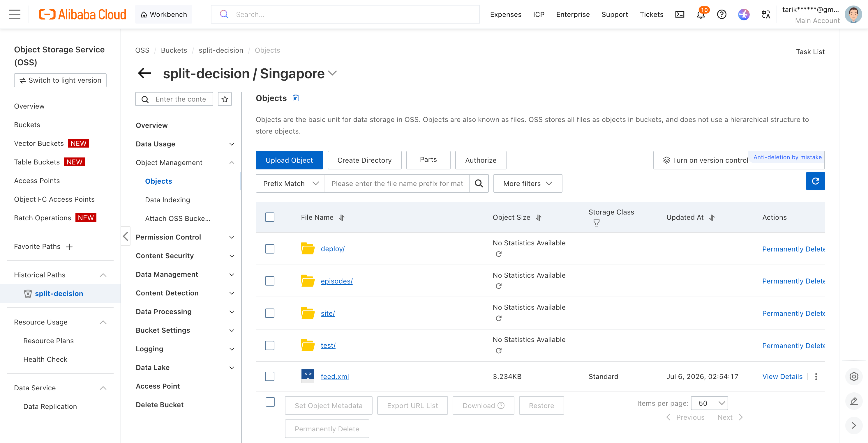The width and height of the screenshot is (868, 443).
Task: Click the Alibaba Cloud logo
Action: pyautogui.click(x=82, y=14)
